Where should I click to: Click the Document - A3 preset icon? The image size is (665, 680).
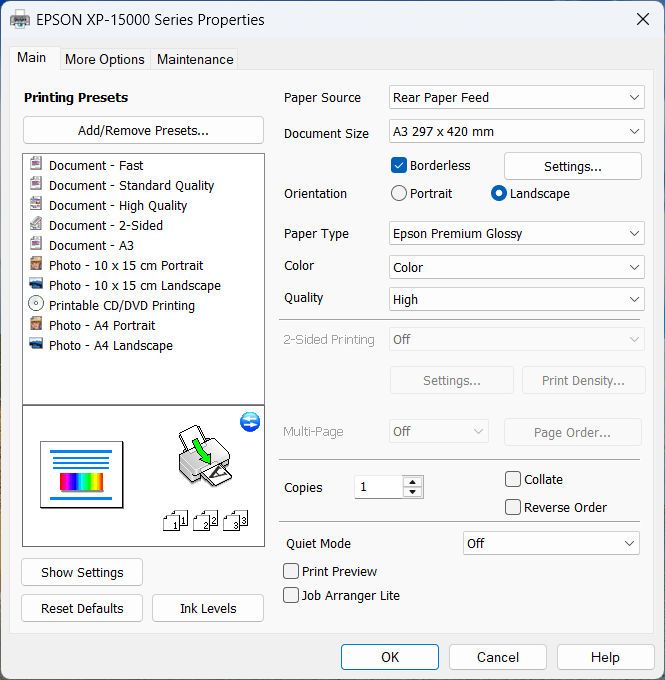click(x=36, y=243)
